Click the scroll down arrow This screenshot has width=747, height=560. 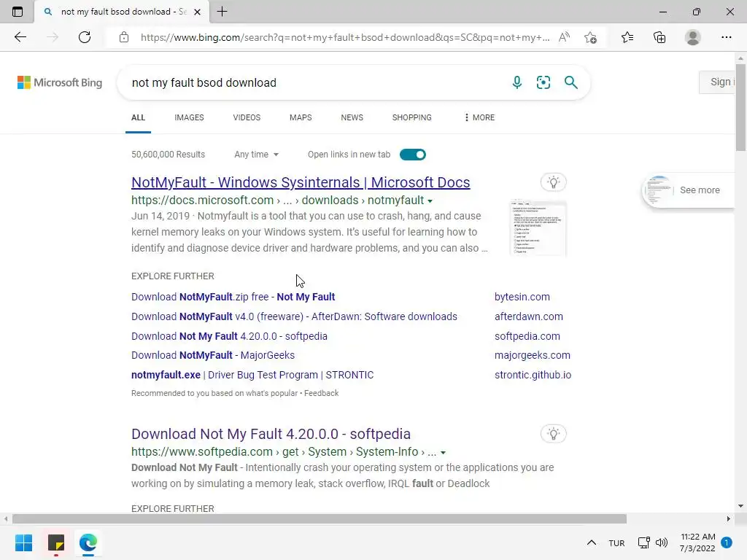(x=740, y=506)
